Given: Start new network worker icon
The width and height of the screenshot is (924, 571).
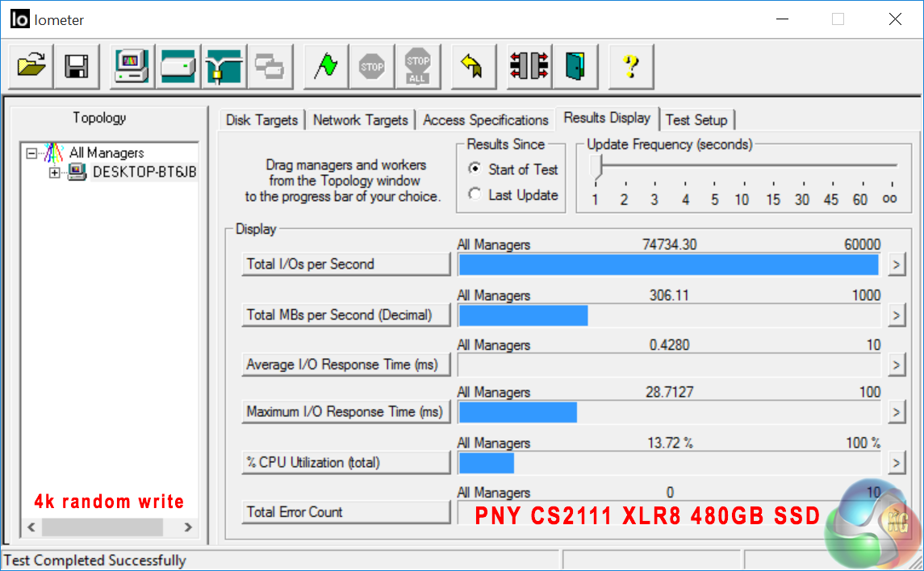Looking at the screenshot, I should click(224, 66).
